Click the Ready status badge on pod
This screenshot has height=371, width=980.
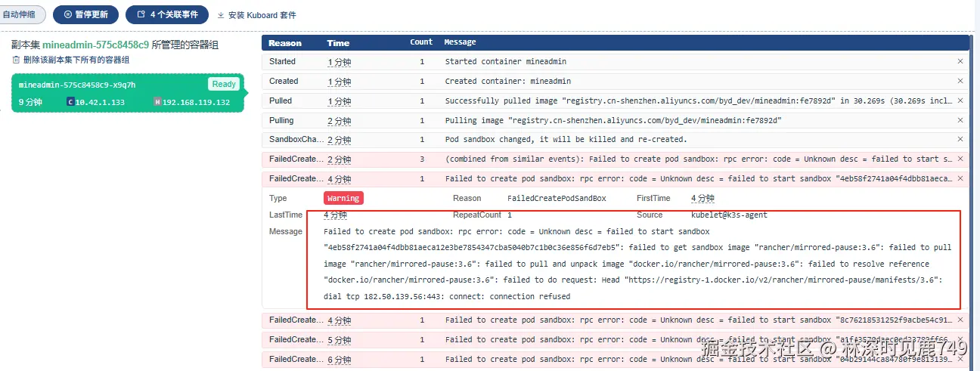(224, 85)
